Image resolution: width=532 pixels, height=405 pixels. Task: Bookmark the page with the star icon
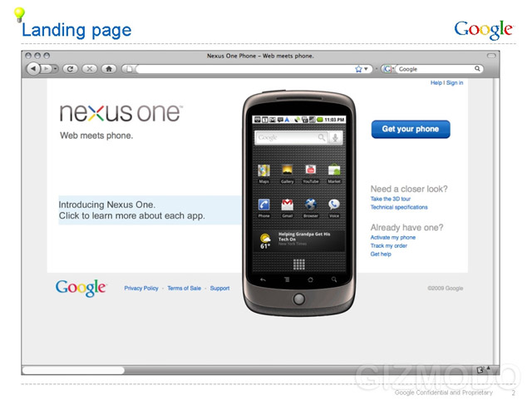click(x=358, y=69)
